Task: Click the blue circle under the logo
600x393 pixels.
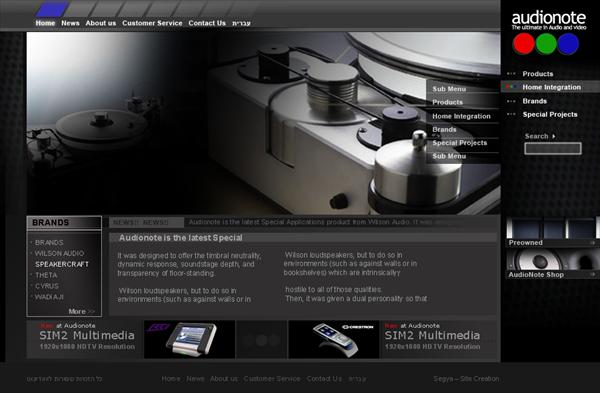Action: click(x=568, y=43)
